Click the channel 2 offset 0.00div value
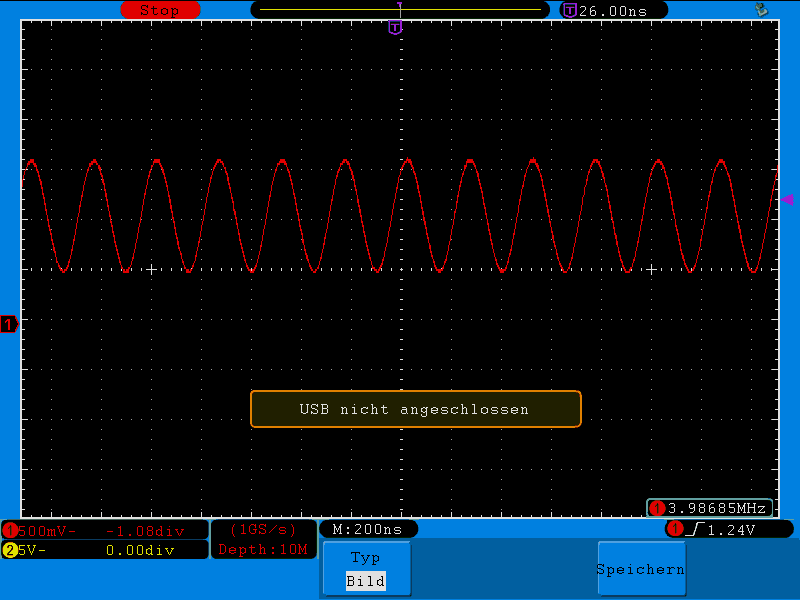 click(140, 550)
